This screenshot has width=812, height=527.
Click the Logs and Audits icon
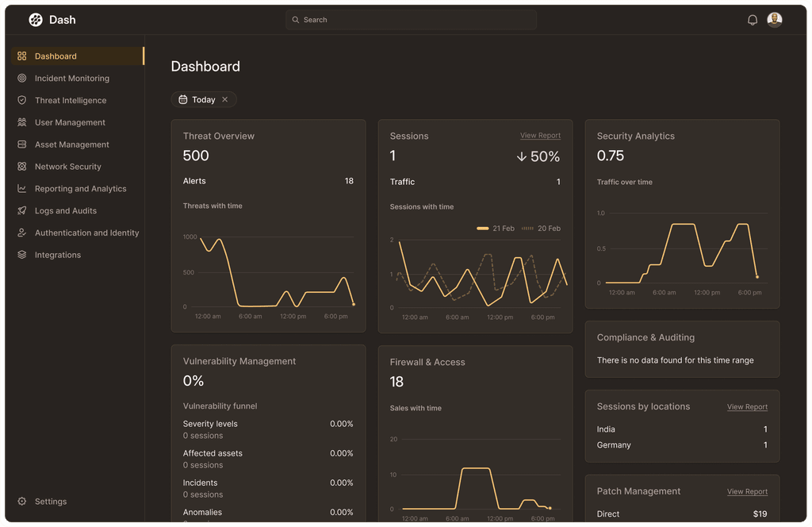21,210
